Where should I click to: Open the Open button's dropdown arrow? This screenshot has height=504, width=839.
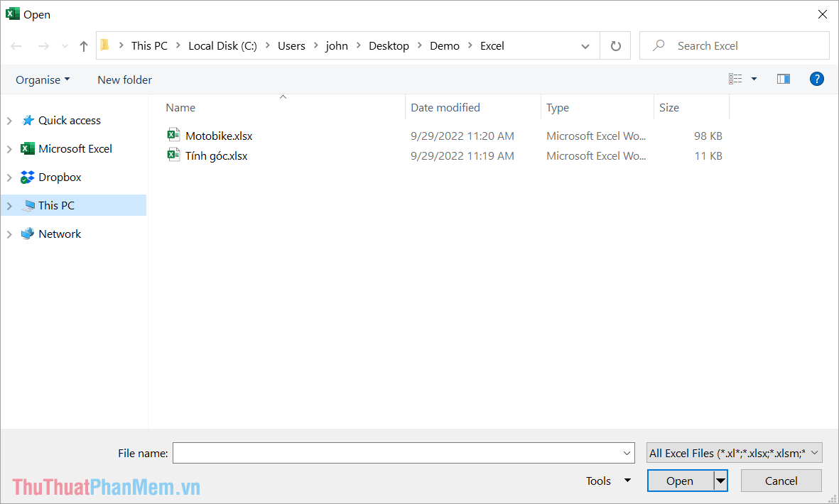(720, 481)
